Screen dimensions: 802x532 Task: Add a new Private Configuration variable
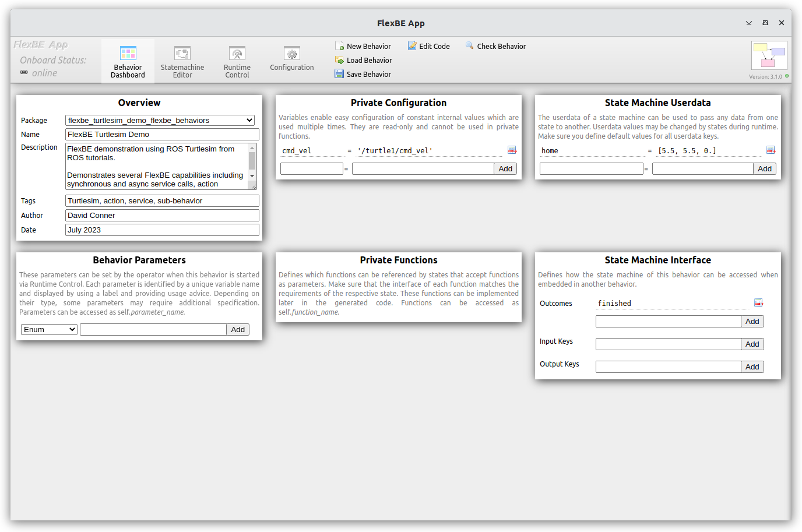tap(505, 168)
